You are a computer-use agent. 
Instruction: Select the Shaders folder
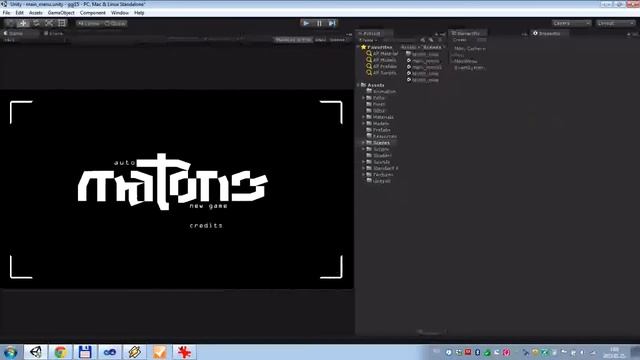[379, 156]
